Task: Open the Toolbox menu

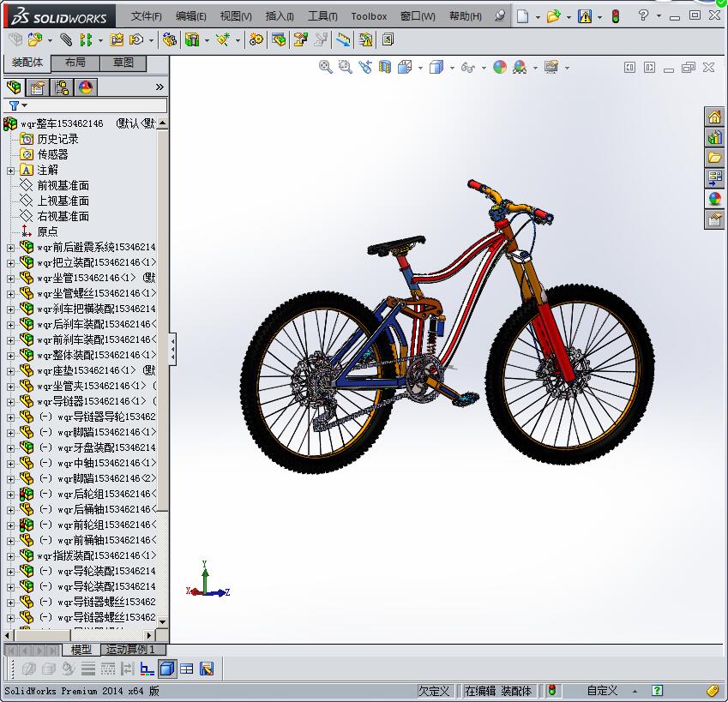Action: pyautogui.click(x=369, y=16)
